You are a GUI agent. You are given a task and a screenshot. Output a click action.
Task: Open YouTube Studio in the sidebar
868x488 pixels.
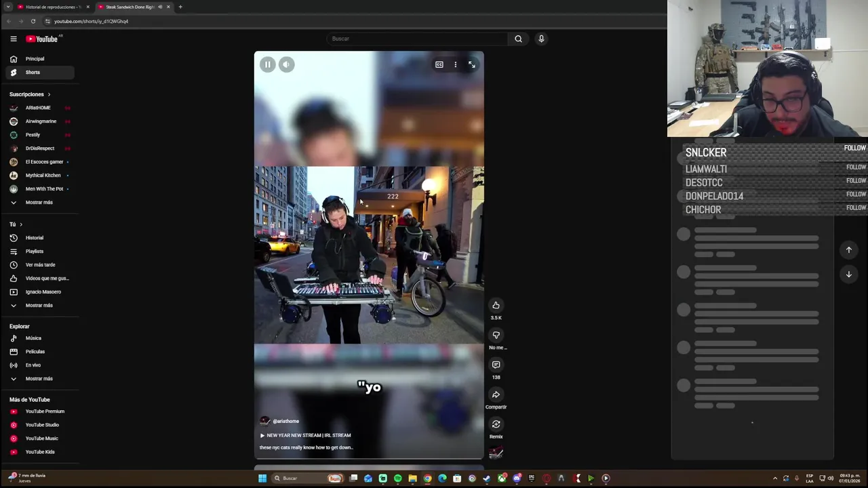[x=39, y=425]
